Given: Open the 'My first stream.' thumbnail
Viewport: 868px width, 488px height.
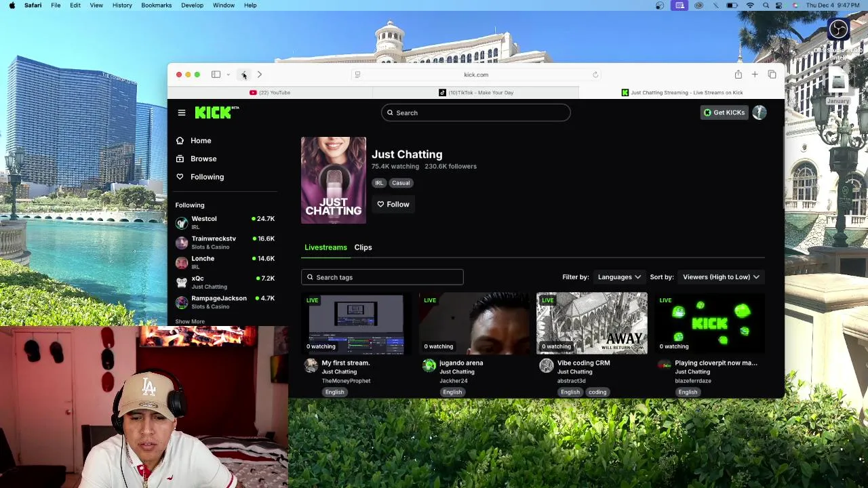Looking at the screenshot, I should (x=357, y=323).
